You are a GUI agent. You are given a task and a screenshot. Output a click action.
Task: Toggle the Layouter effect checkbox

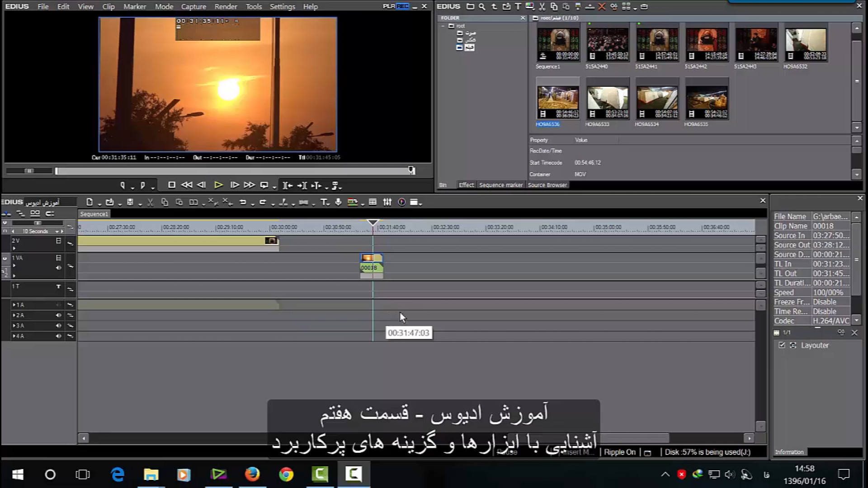(x=782, y=345)
